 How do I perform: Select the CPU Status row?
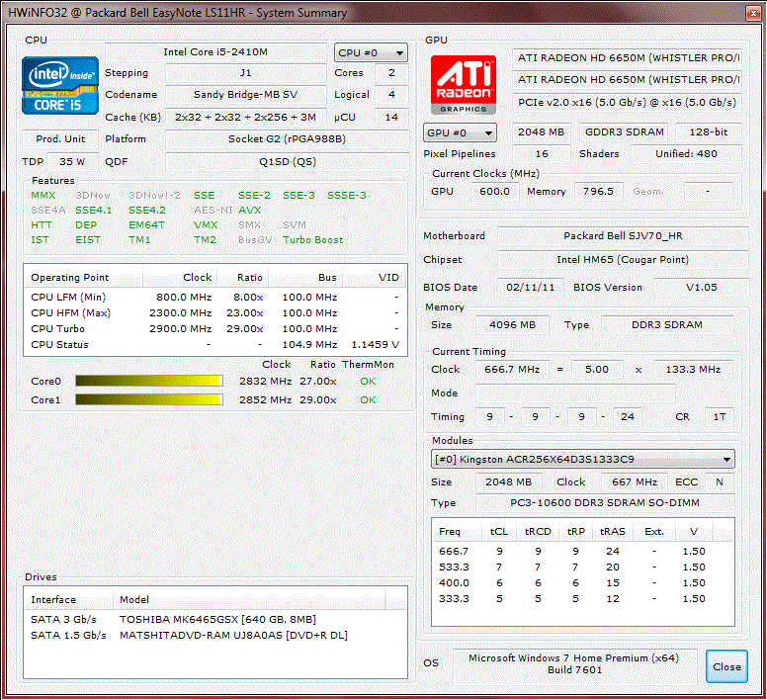[x=214, y=344]
